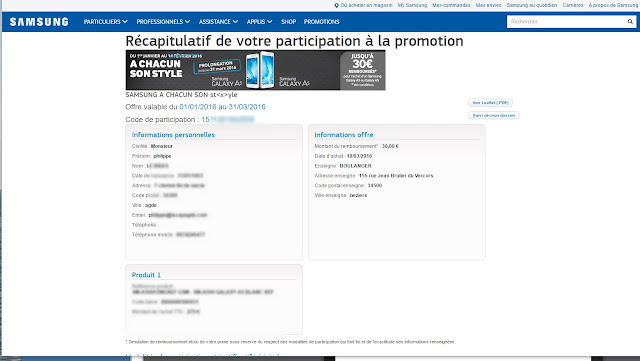Click the A chacun son style banner
Image resolution: width=640 pixels, height=361 pixels.
(x=255, y=70)
